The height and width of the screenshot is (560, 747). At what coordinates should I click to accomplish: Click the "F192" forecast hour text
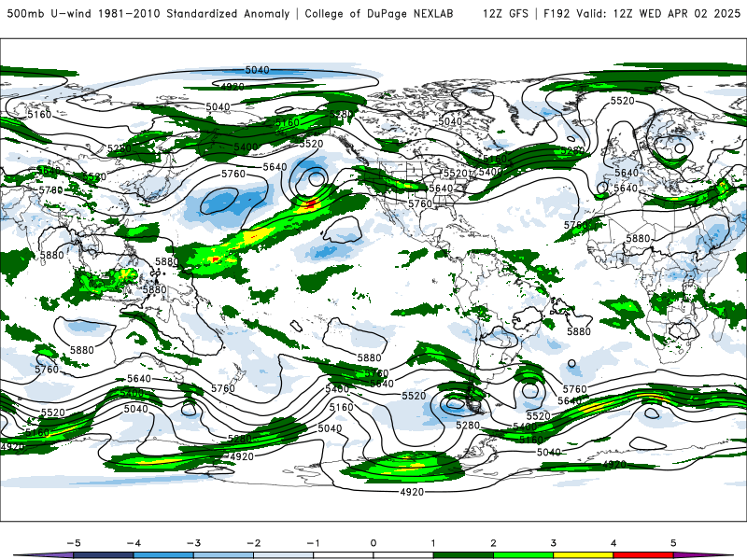coord(557,13)
